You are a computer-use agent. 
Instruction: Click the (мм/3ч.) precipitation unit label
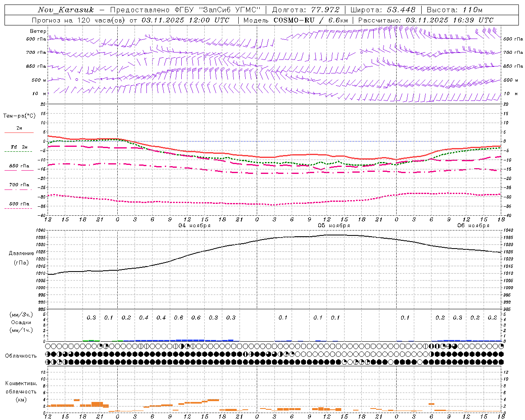coord(21,315)
